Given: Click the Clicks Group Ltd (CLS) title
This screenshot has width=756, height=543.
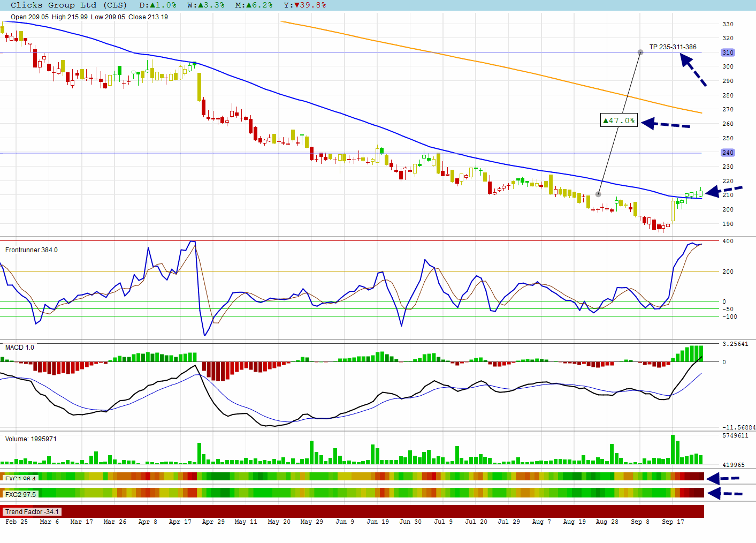Looking at the screenshot, I should pyautogui.click(x=68, y=5).
